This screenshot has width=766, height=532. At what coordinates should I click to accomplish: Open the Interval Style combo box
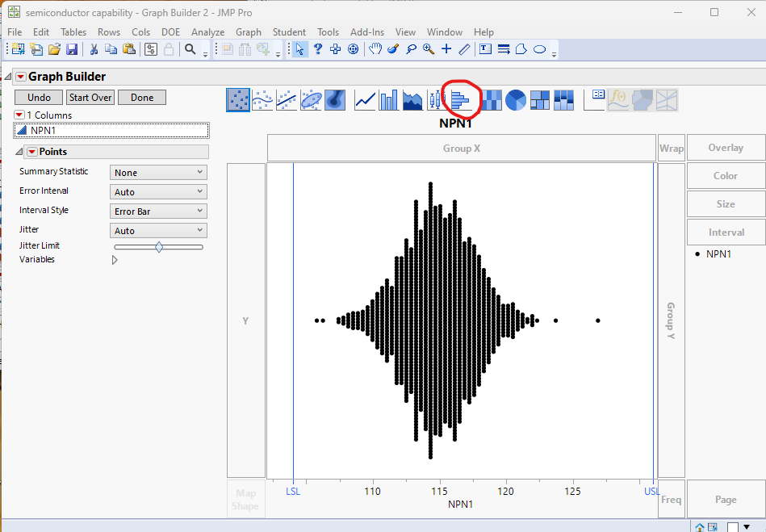(158, 210)
